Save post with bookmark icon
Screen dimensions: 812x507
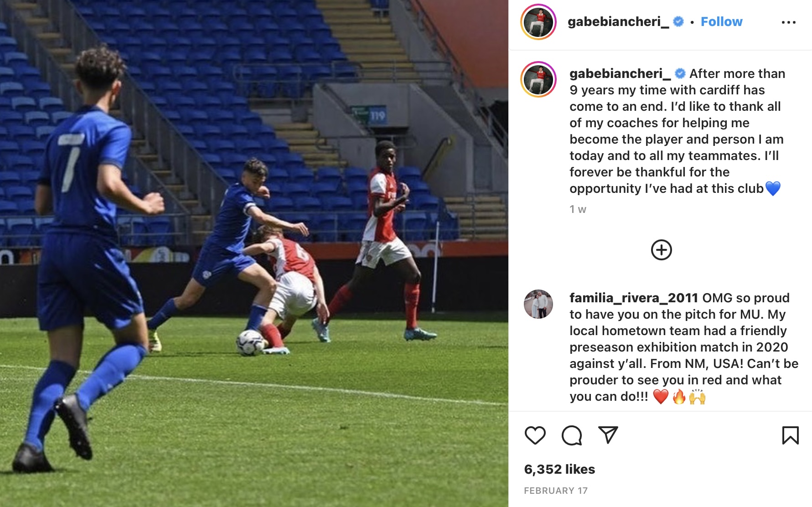coord(790,435)
